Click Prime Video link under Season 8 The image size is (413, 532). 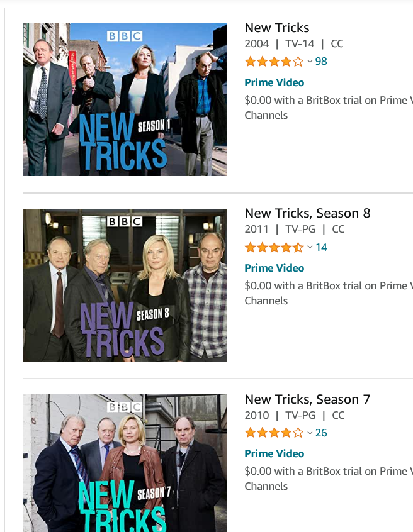tap(274, 268)
